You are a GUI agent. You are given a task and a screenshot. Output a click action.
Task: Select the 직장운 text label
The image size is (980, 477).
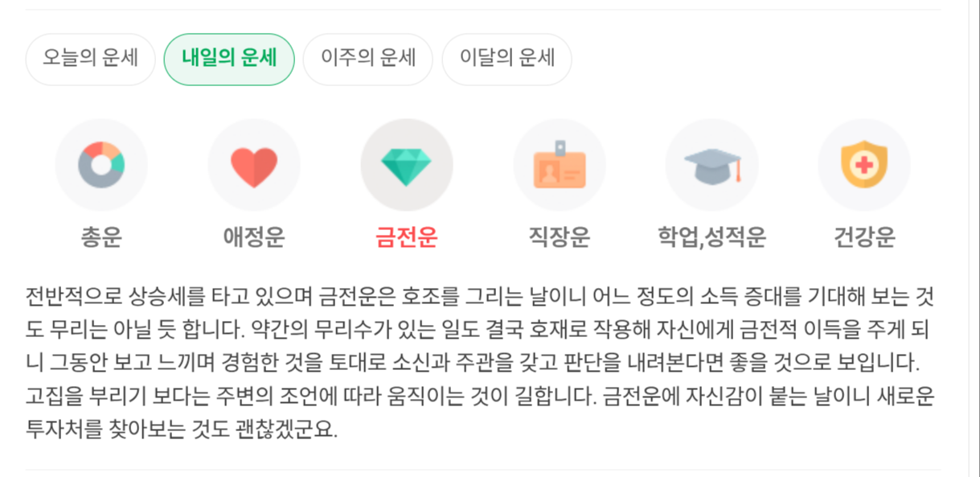(x=560, y=237)
